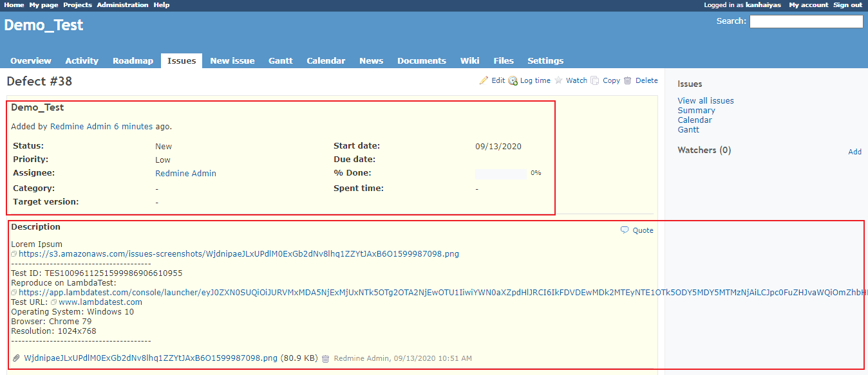Click the trash icon to delete the issue
Viewport: 868px width, 375px height.
tap(628, 80)
